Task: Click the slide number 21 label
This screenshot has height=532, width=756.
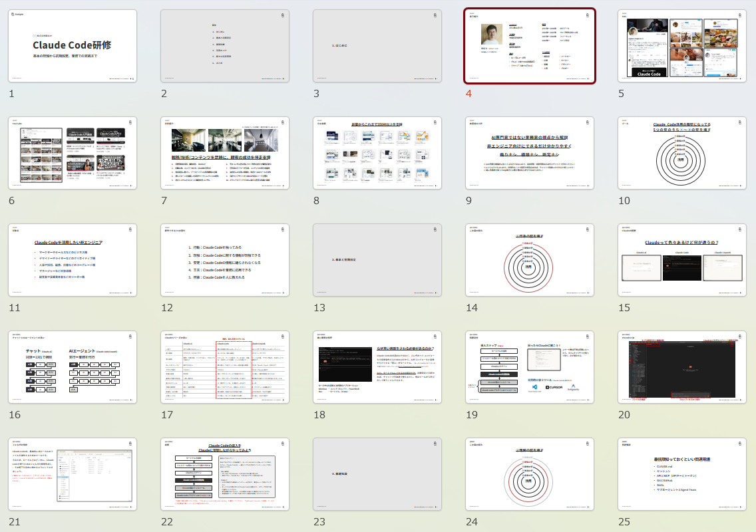Action: (x=15, y=521)
